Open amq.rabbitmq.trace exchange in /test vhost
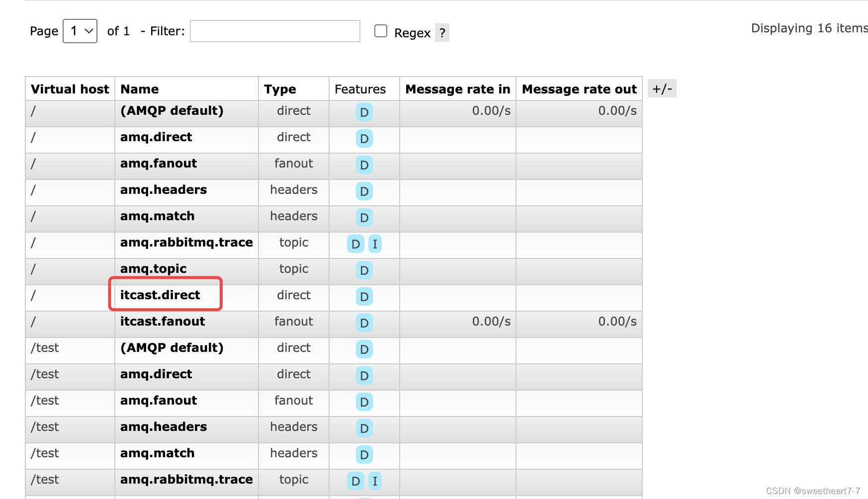 pos(186,479)
